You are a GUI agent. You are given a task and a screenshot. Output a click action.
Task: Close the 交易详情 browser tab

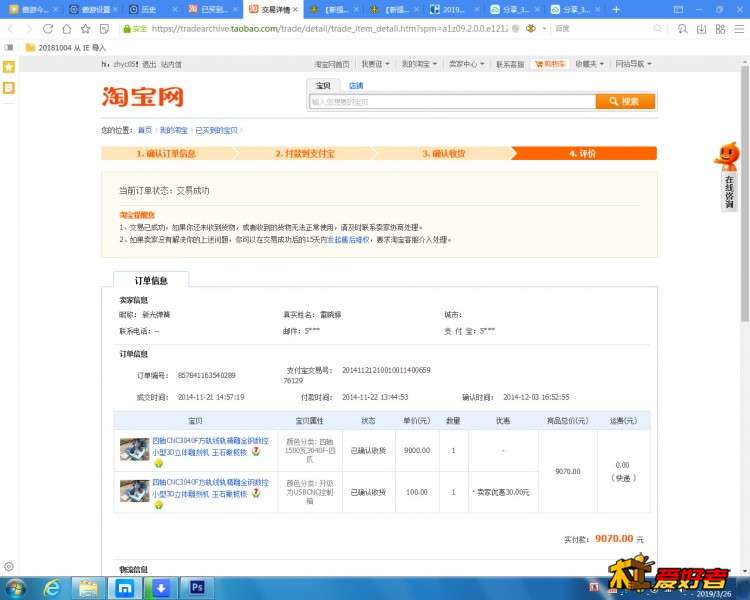tap(296, 10)
